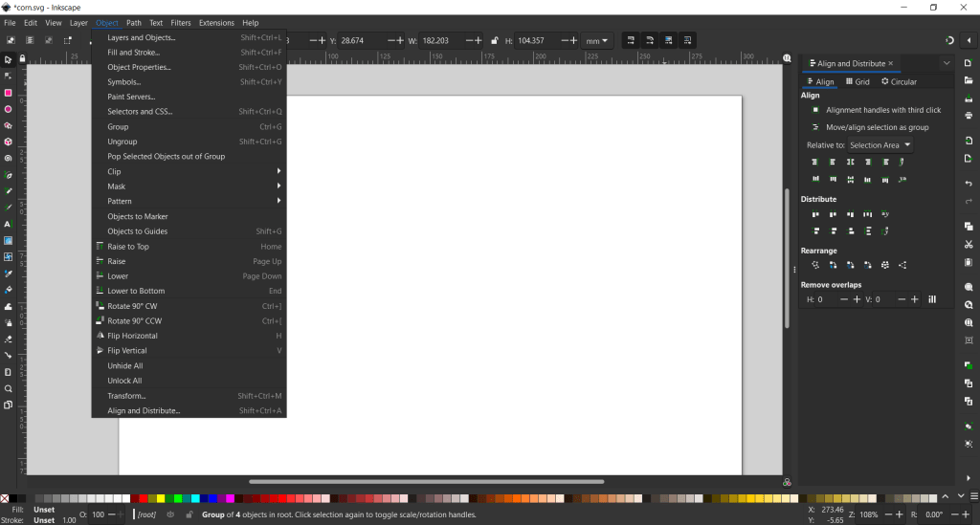Open the [root] layer selector
Viewport: 980px width, 525px height.
point(146,514)
